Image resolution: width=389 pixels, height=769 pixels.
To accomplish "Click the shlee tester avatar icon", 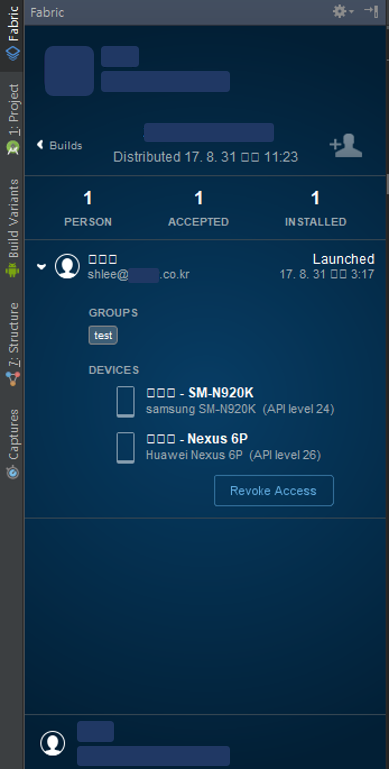I will (67, 266).
